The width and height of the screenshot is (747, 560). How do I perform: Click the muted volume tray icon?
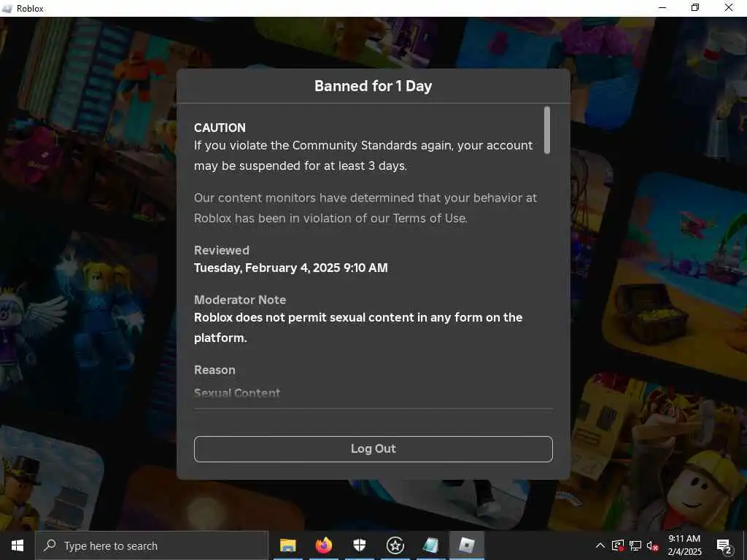coord(652,545)
